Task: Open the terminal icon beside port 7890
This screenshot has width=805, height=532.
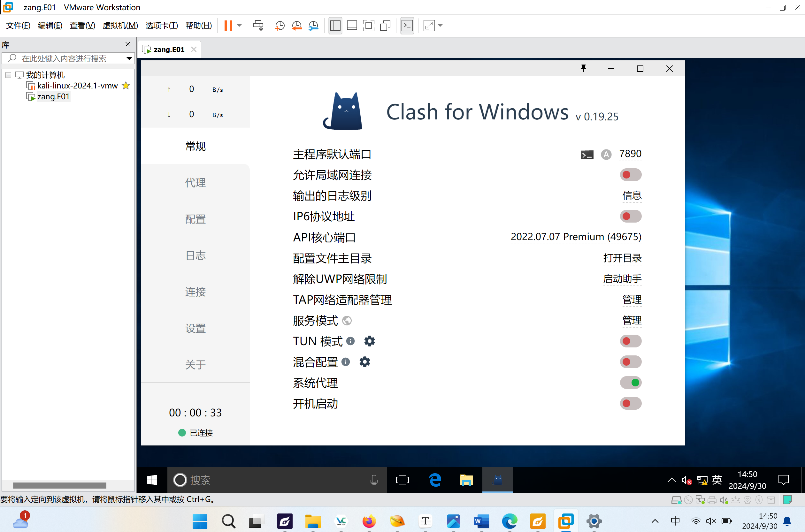Action: pos(587,155)
